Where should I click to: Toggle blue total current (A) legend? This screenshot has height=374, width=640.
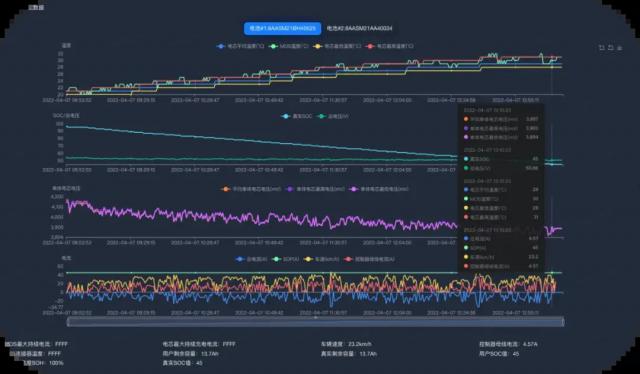(x=251, y=259)
